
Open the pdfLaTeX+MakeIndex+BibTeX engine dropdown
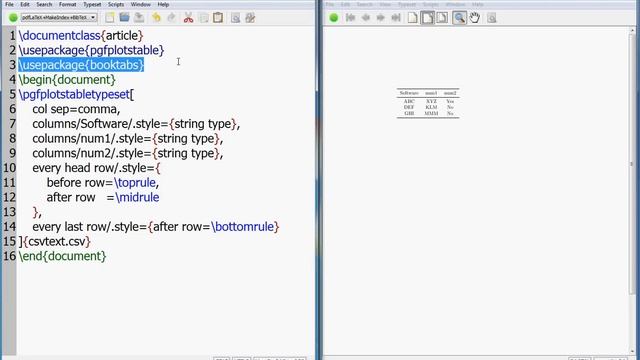[59, 18]
